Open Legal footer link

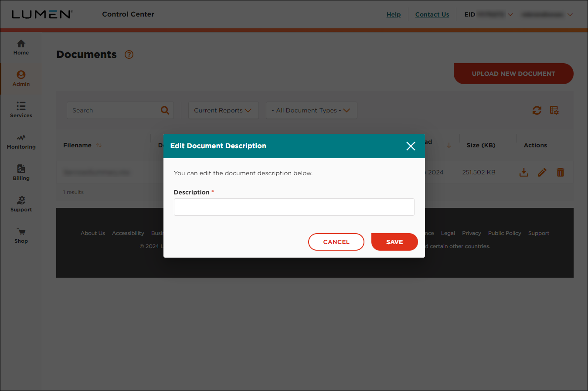point(448,233)
